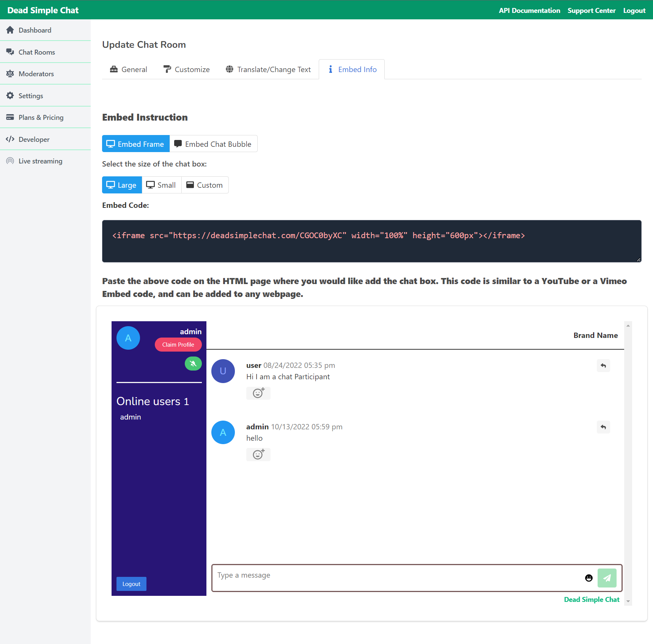
Task: Click the Type a message field
Action: [x=398, y=578]
